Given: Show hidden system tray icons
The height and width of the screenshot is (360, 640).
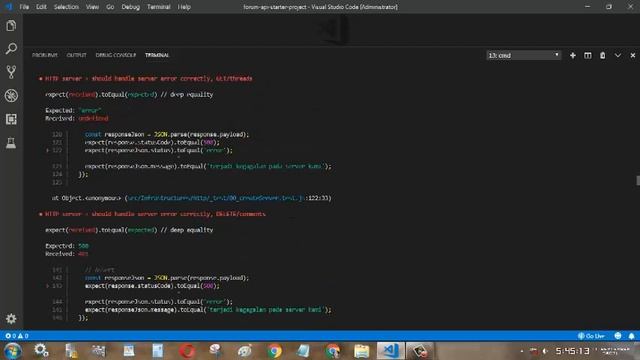Looking at the screenshot, I should [x=522, y=351].
